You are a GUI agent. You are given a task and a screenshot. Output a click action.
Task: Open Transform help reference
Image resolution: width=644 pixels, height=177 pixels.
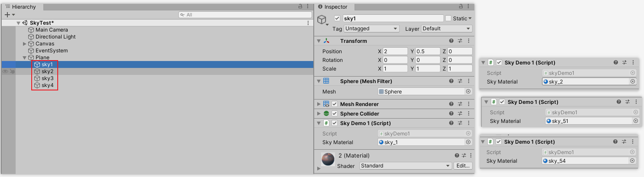(451, 41)
